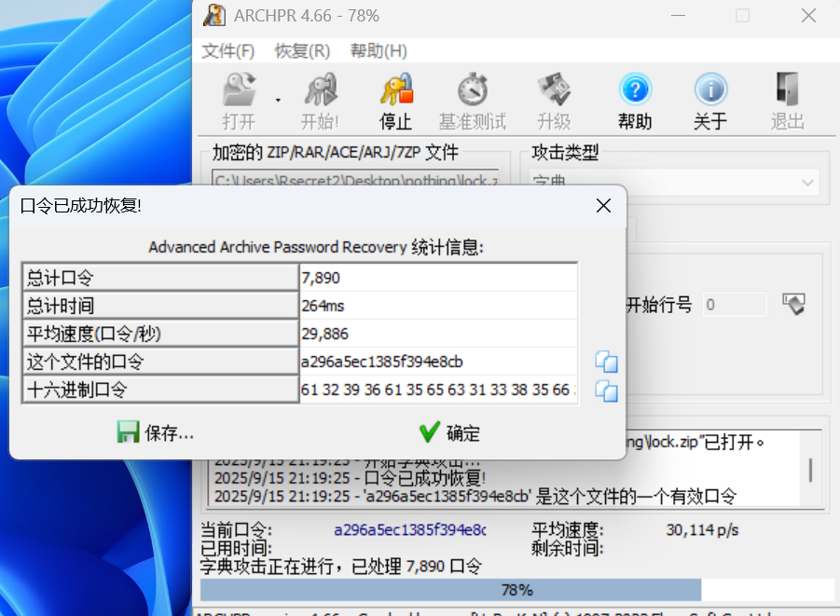This screenshot has width=840, height=616.
Task: Click the Benchmark (基准测试) stopwatch icon
Action: coord(473,89)
